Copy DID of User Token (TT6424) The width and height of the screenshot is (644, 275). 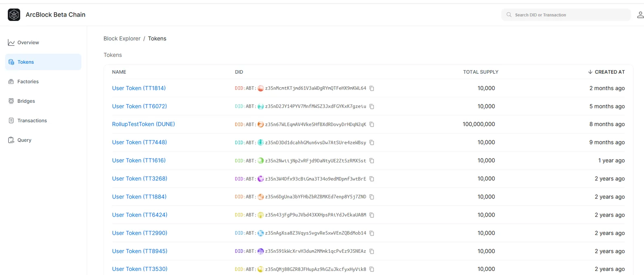(372, 215)
